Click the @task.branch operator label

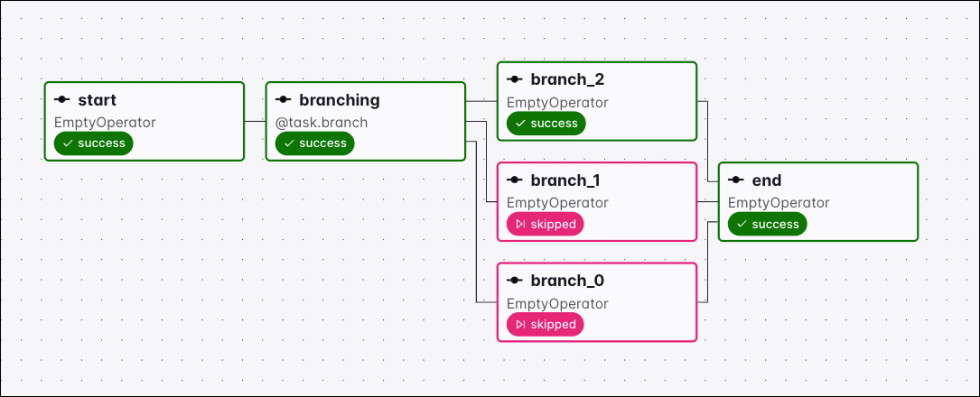click(322, 123)
